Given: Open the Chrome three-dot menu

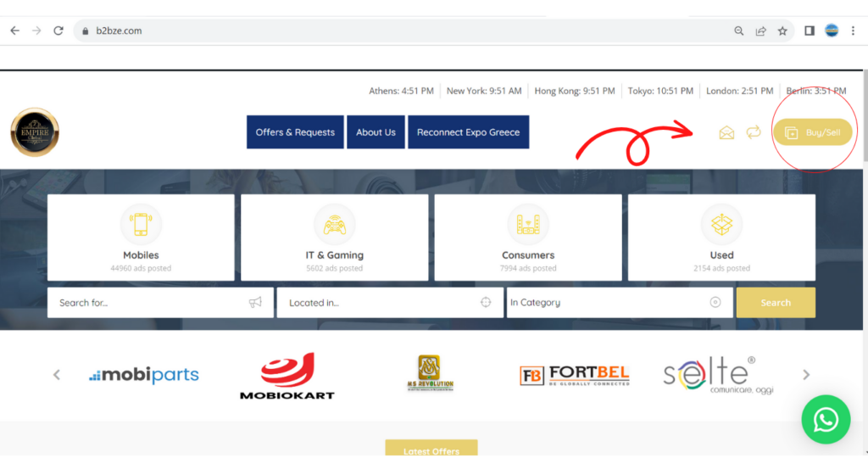Looking at the screenshot, I should point(853,31).
